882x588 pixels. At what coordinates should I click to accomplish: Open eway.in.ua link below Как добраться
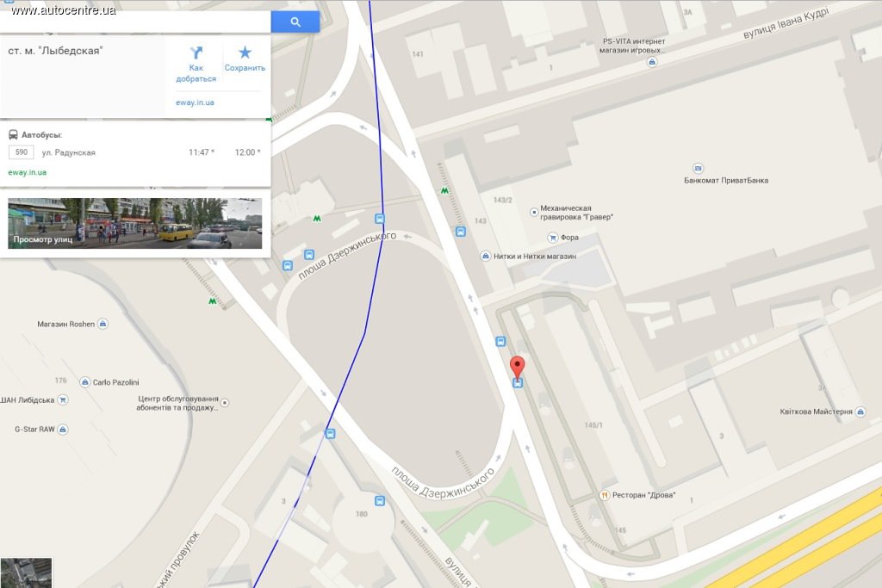[195, 102]
